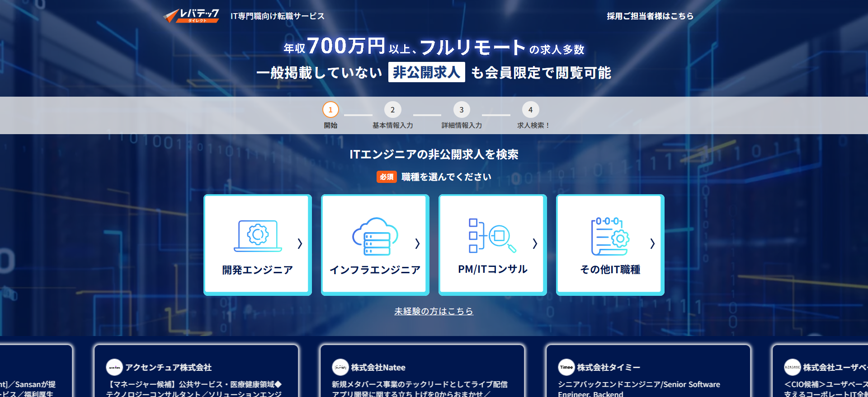Screen dimensions: 868x397
Task: Open the 未経験の方はこちら link
Action: 434,311
